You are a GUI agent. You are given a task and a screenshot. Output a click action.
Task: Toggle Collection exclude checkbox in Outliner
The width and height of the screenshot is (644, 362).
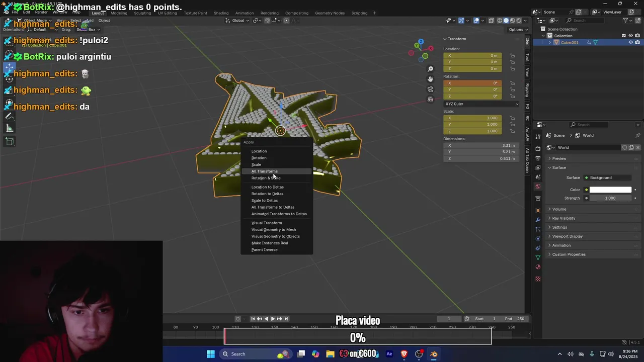[x=624, y=36]
